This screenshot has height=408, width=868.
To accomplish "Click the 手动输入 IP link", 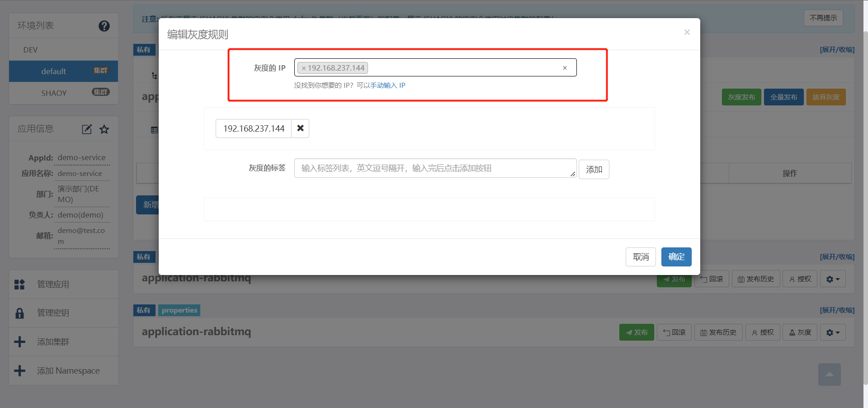I will (387, 85).
